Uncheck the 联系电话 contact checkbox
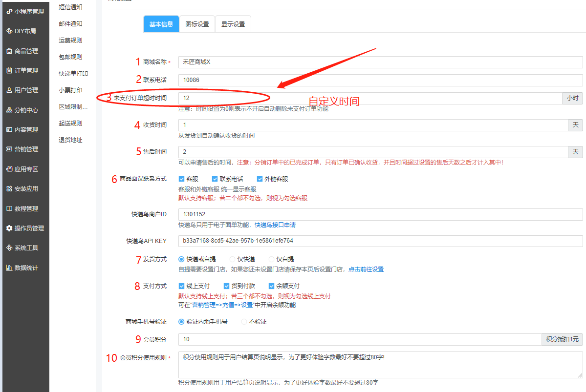The image size is (586, 392). [x=215, y=179]
